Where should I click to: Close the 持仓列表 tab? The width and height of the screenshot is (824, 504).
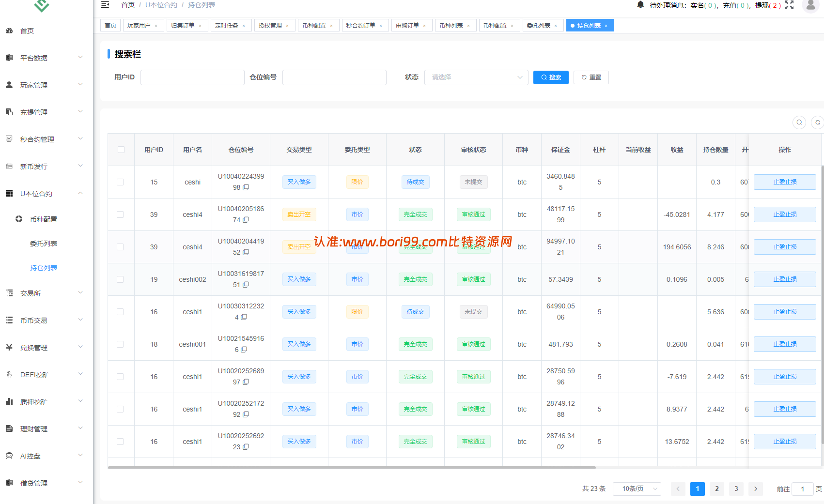[x=606, y=26]
